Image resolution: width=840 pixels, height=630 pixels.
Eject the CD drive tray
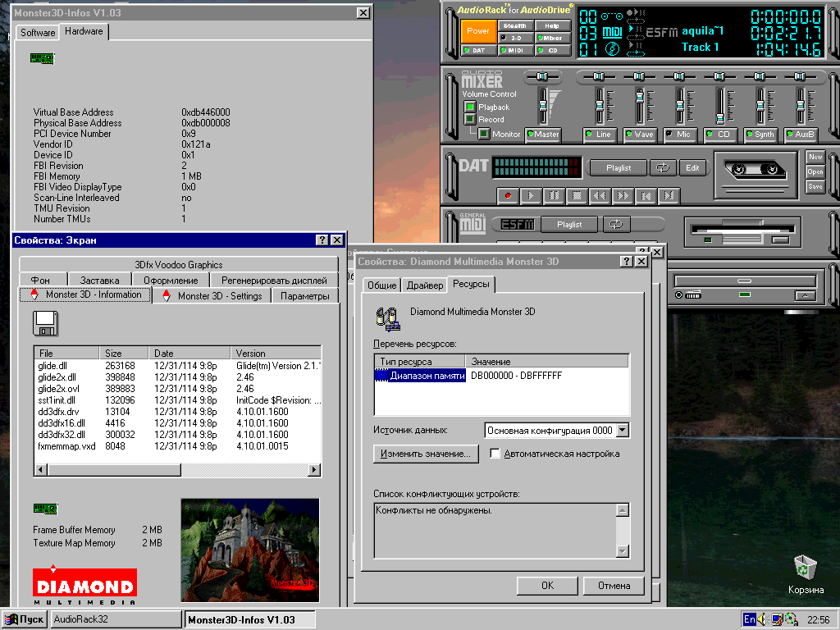click(806, 294)
